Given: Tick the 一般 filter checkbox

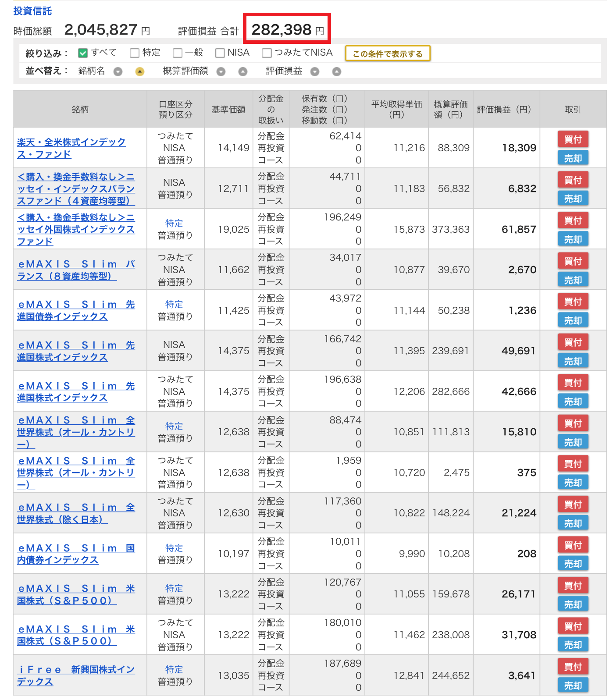Looking at the screenshot, I should pyautogui.click(x=178, y=53).
